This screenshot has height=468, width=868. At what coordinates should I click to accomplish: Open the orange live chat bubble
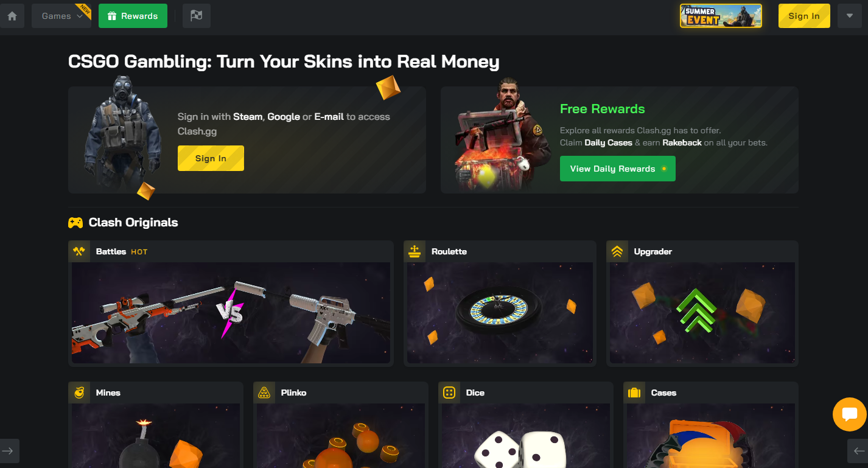(x=850, y=414)
